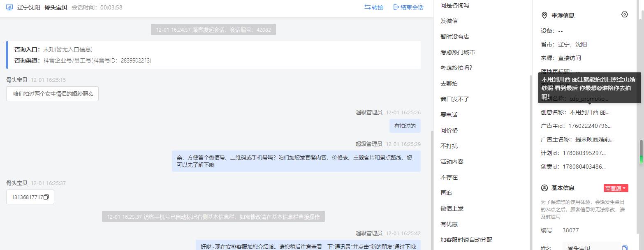Click the location pin icon beside 来源信息

pos(544,15)
